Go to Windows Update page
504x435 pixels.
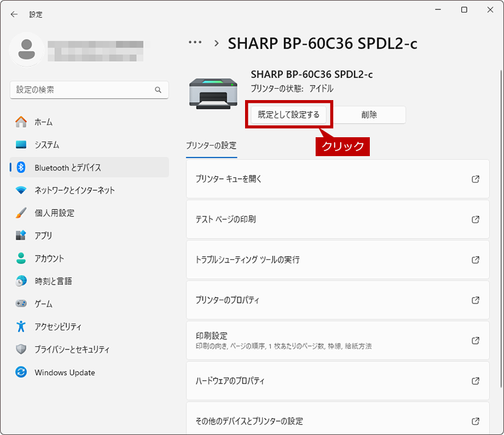coord(64,373)
